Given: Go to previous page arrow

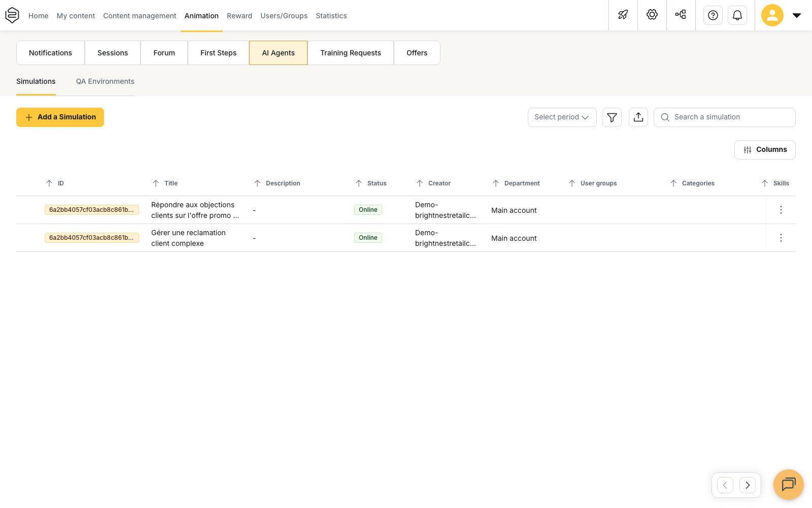Looking at the screenshot, I should pos(725,485).
